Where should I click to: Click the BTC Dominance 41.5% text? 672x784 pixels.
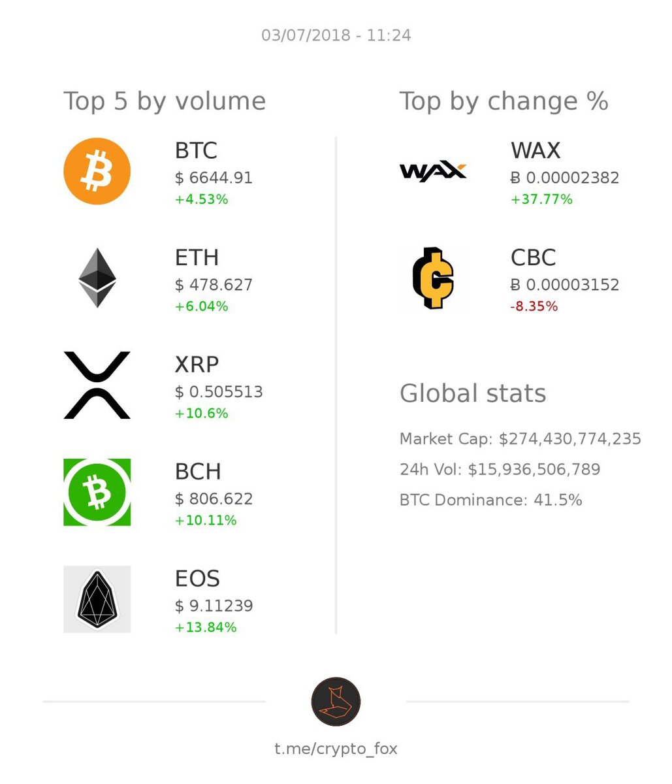[x=491, y=500]
